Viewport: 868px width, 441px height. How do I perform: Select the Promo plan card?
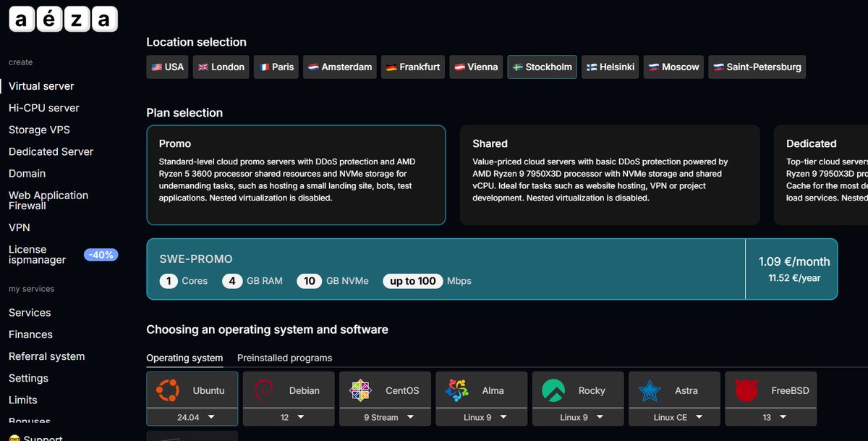297,175
